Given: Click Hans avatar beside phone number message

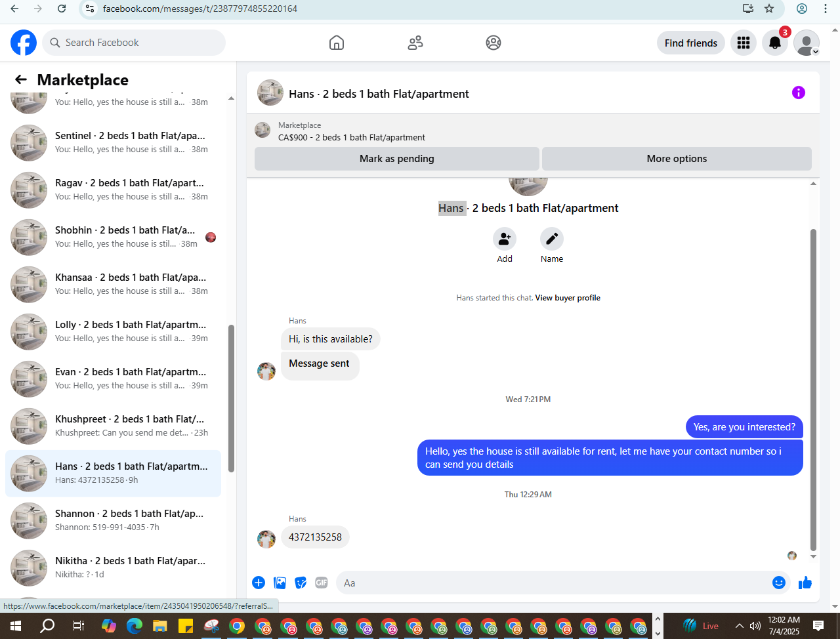Looking at the screenshot, I should pos(266,539).
